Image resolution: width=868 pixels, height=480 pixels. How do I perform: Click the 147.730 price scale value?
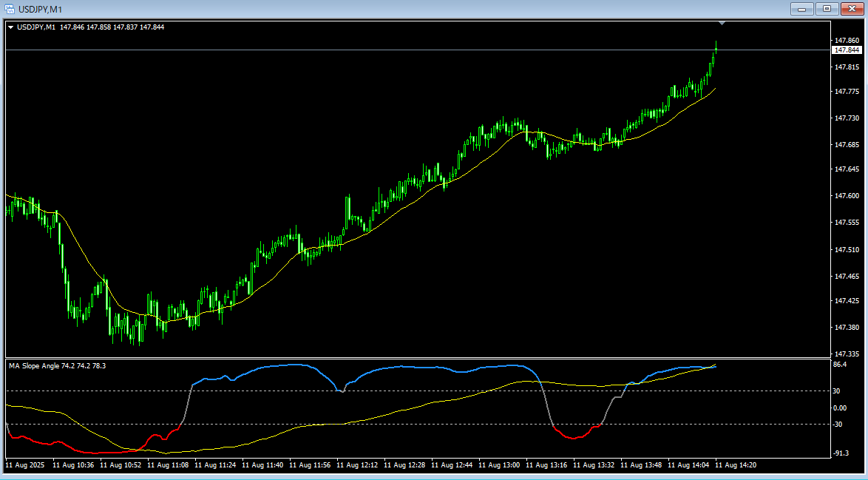(x=847, y=118)
